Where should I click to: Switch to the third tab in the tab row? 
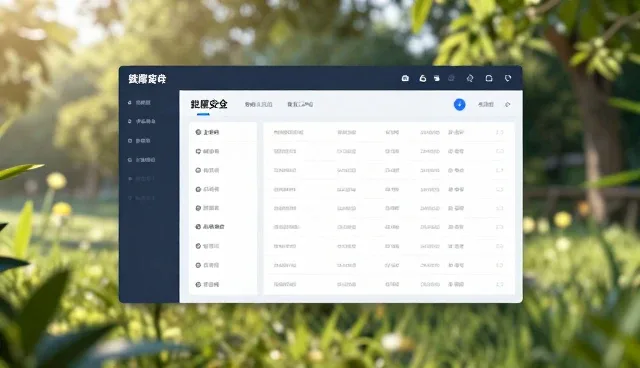[300, 104]
